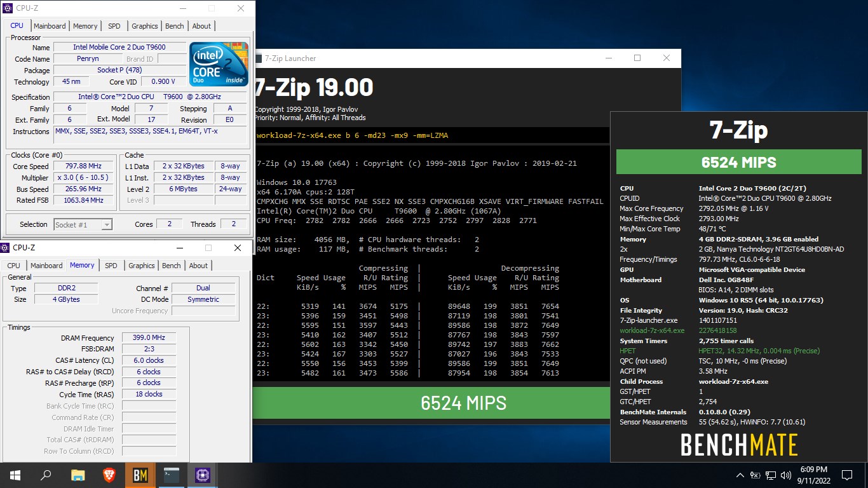Click the CAS# Latency 6.0 clocks value
868x488 pixels.
click(149, 360)
